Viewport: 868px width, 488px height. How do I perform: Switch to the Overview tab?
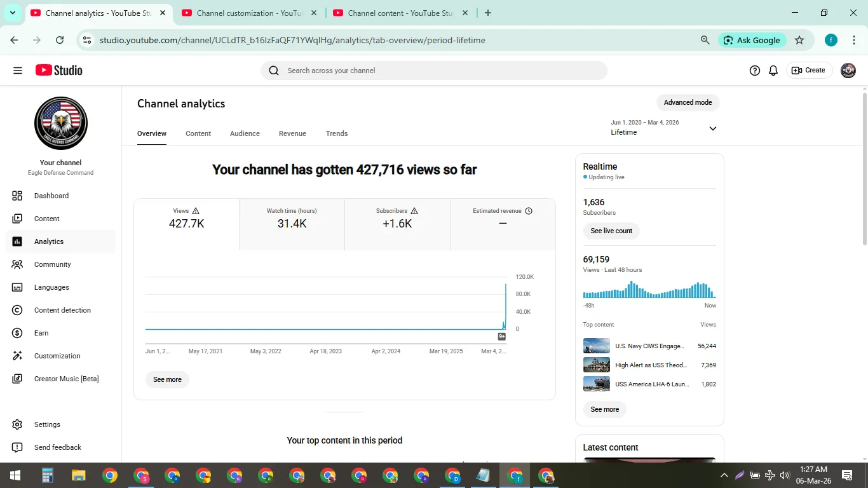click(x=152, y=133)
